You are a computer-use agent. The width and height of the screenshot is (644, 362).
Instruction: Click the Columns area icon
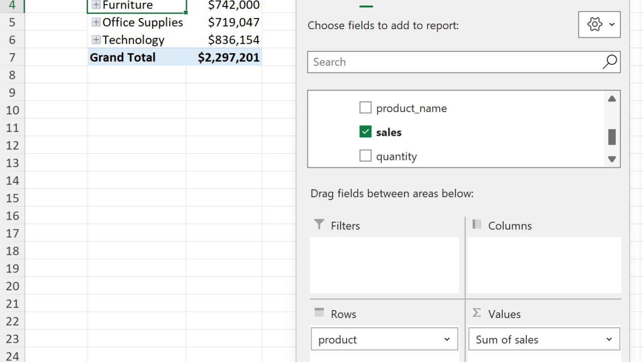pyautogui.click(x=477, y=224)
